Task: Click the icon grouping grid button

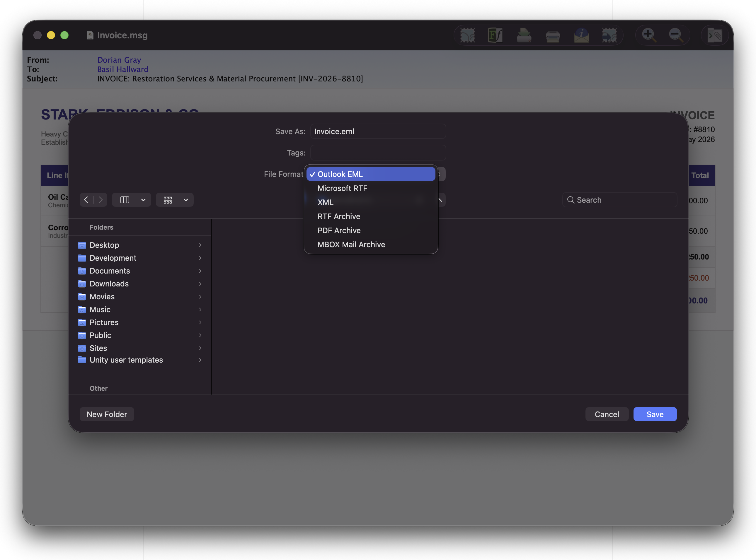Action: tap(168, 200)
